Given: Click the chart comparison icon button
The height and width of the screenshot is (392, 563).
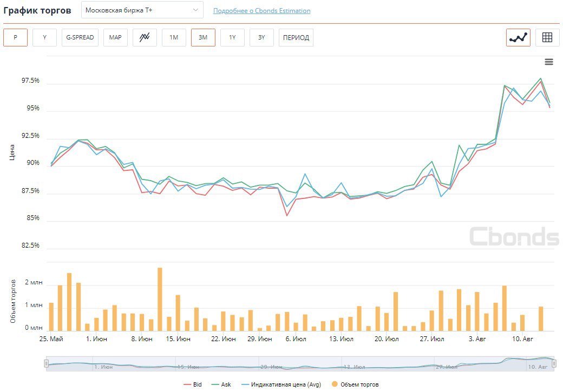Looking at the screenshot, I should pyautogui.click(x=145, y=37).
